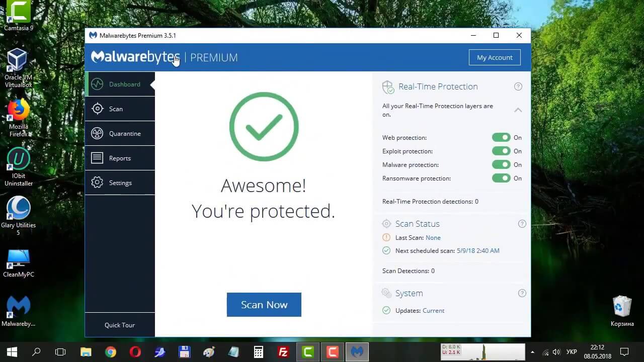Viewport: 644px width, 362px height.
Task: Open Task View in taskbar
Action: click(x=60, y=351)
